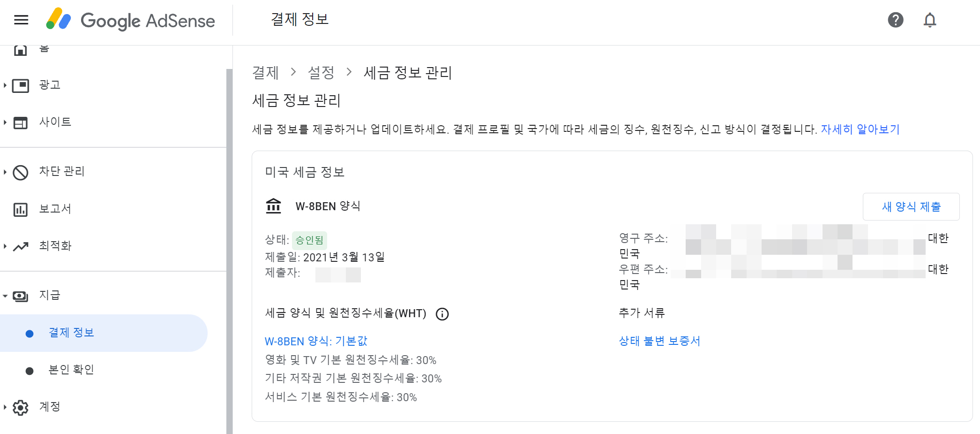Expand the 광고 sidebar section

[x=5, y=85]
